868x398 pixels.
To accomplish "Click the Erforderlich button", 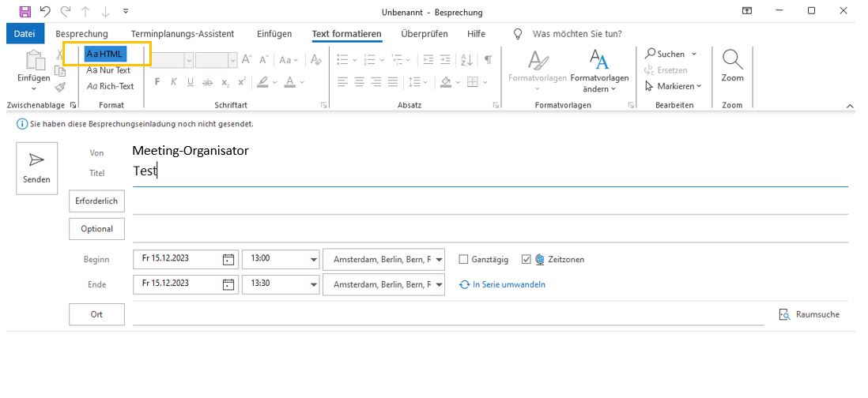I will (98, 201).
